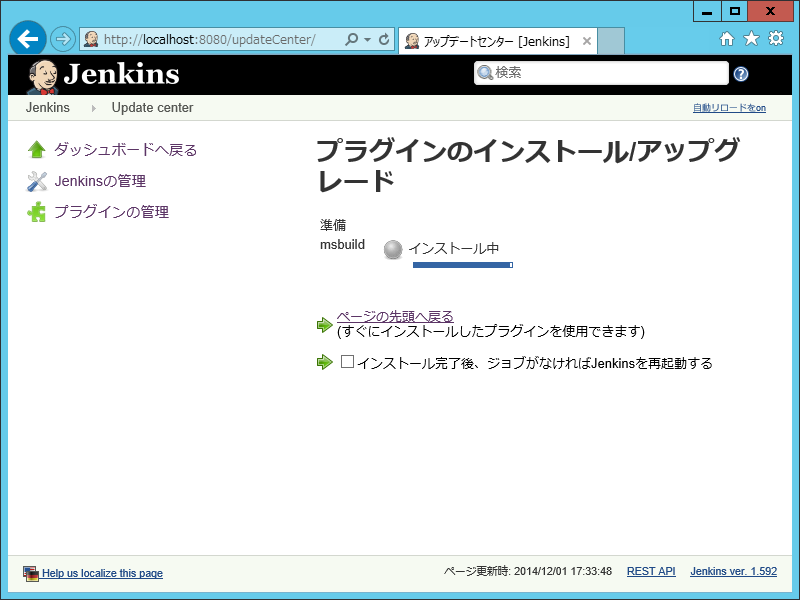This screenshot has width=800, height=600.
Task: Click the msbuild plugin name
Action: click(342, 245)
